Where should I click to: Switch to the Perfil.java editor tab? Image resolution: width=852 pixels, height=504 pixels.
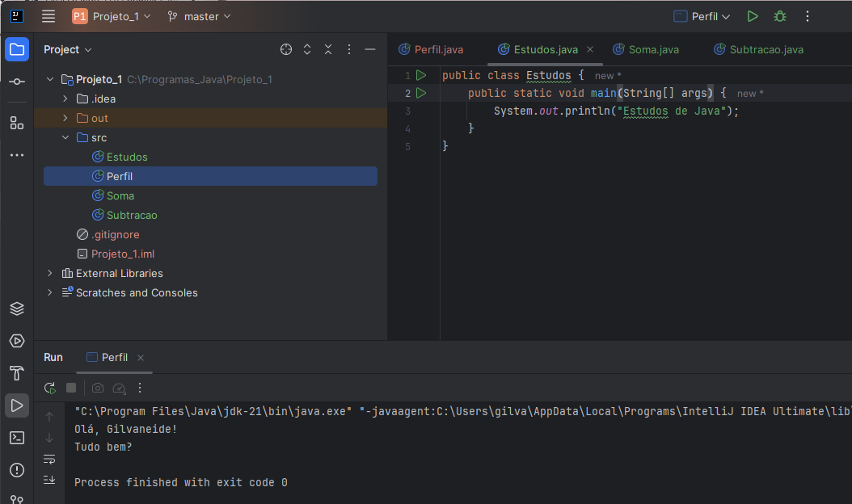click(431, 49)
